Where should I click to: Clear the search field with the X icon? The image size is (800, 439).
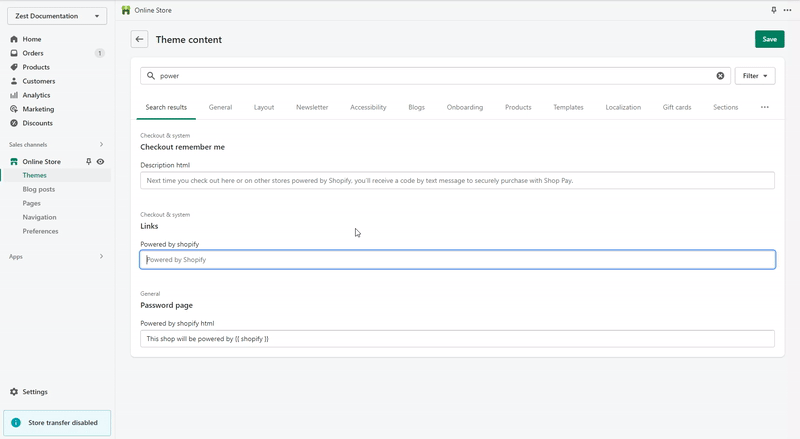click(x=720, y=76)
